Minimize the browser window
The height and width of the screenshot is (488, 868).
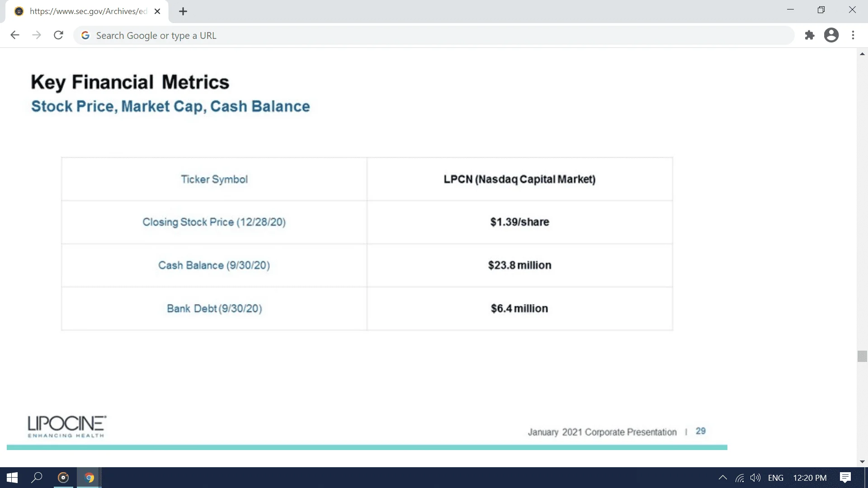(x=790, y=10)
